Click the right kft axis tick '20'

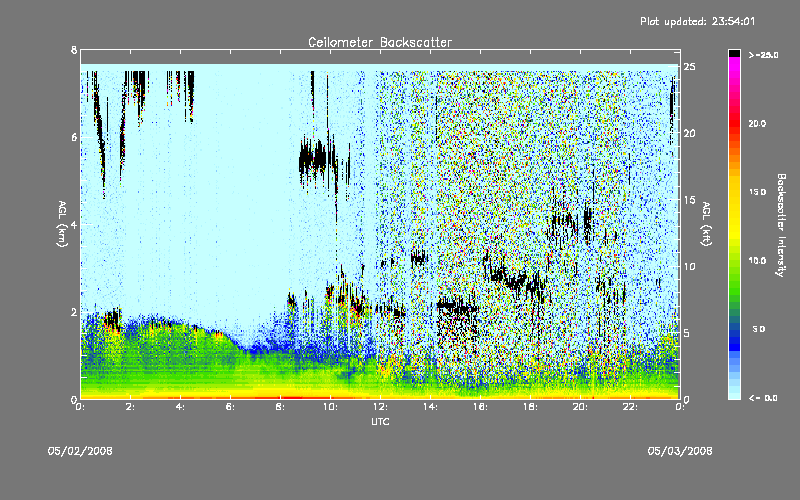pos(689,133)
